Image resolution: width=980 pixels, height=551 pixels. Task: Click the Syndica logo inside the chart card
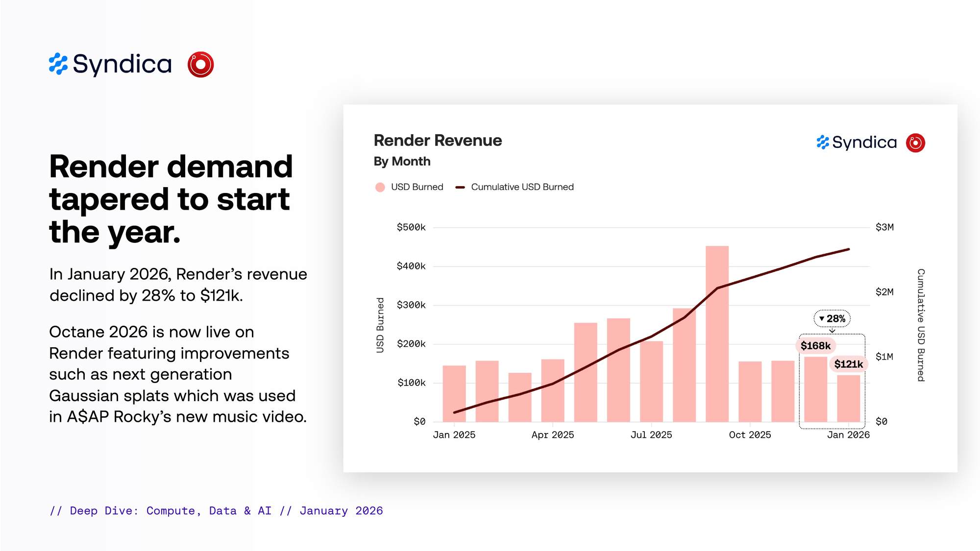coord(857,143)
